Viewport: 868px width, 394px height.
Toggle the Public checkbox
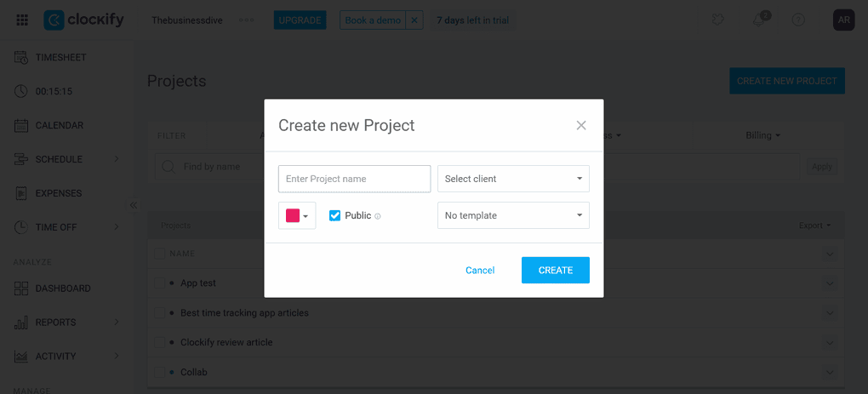coord(334,216)
